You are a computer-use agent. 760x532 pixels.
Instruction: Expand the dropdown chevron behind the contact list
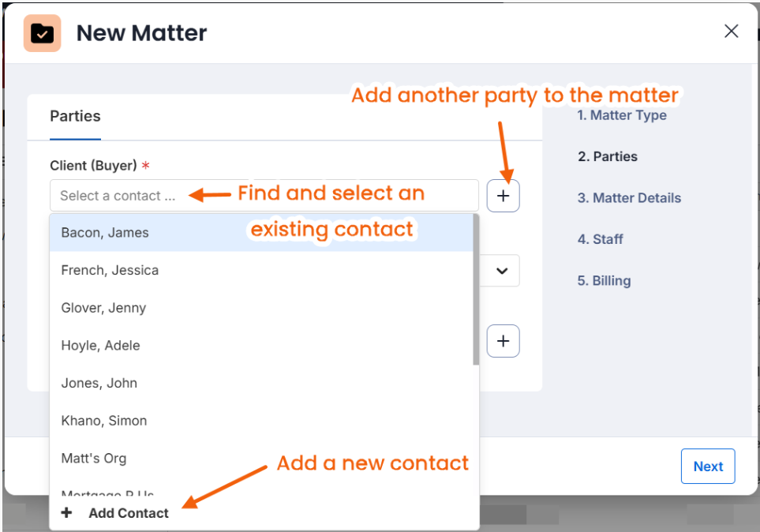(x=502, y=271)
